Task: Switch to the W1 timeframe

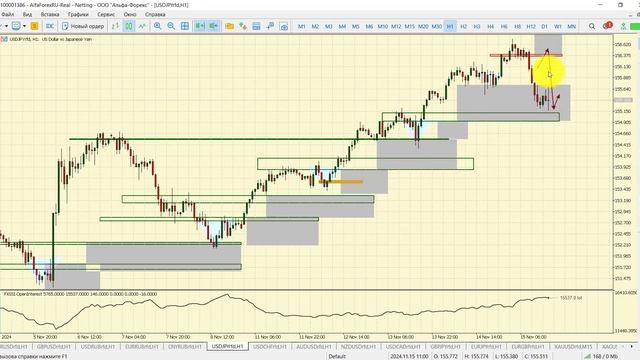Action: click(558, 26)
